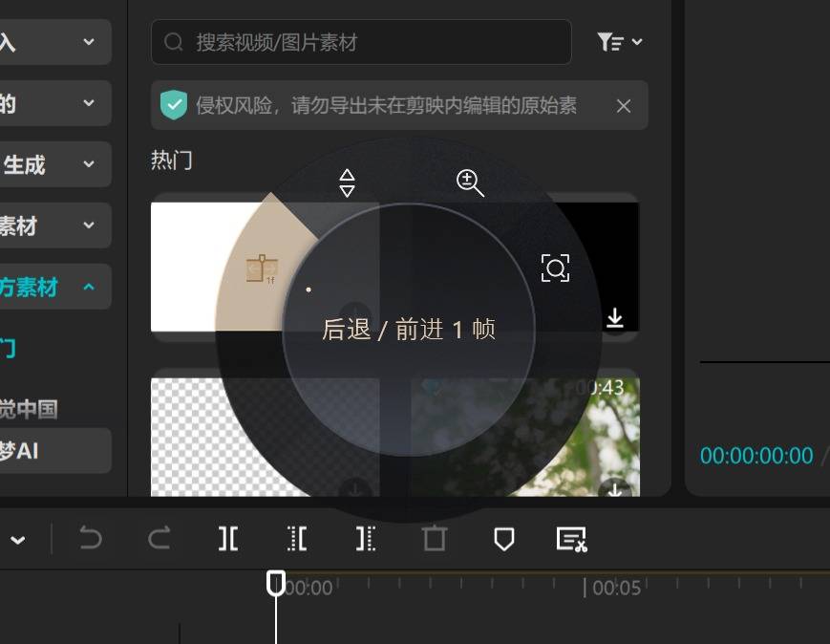This screenshot has height=644, width=830.
Task: Add a marker with the shield-shaped icon
Action: (x=503, y=540)
